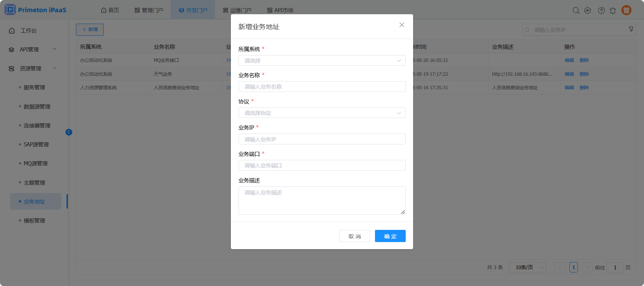Open the AI assistant icon in header
644x286 pixels.
[x=588, y=10]
